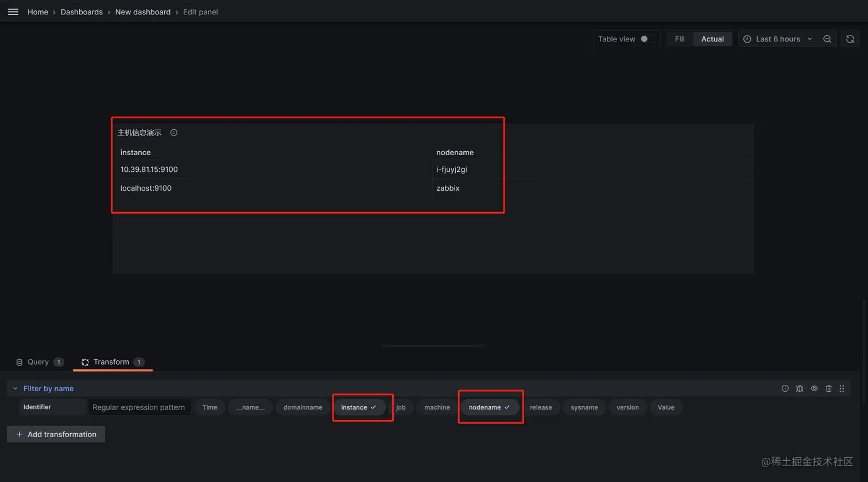Screen dimensions: 868x482
Task: Collapse the Filter by name section
Action: pos(15,388)
